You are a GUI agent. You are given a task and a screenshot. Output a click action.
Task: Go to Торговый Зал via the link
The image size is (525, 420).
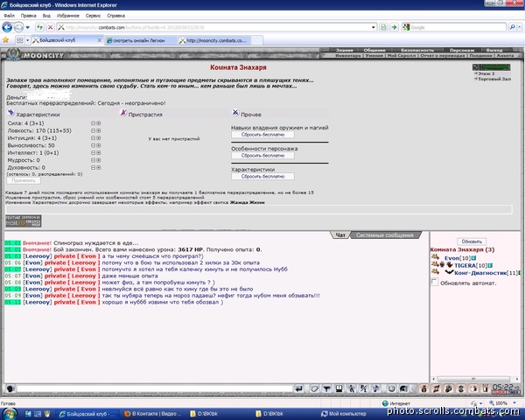494,79
